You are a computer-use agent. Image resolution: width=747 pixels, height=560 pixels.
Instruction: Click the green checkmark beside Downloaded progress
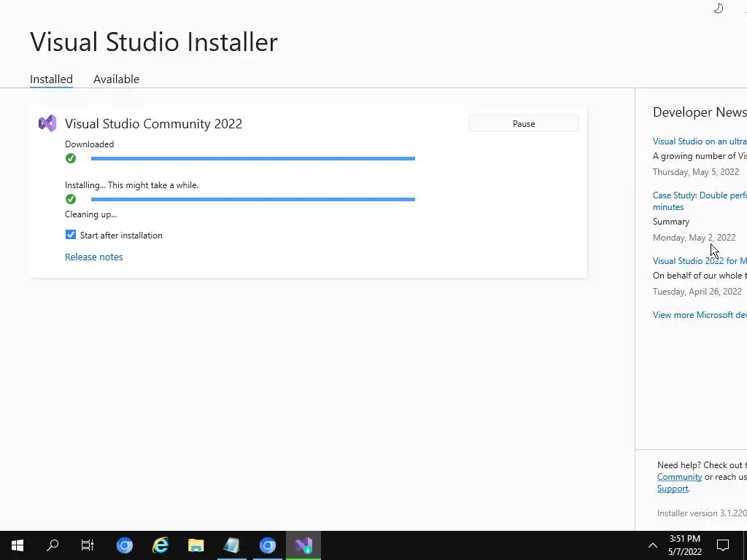click(x=71, y=158)
